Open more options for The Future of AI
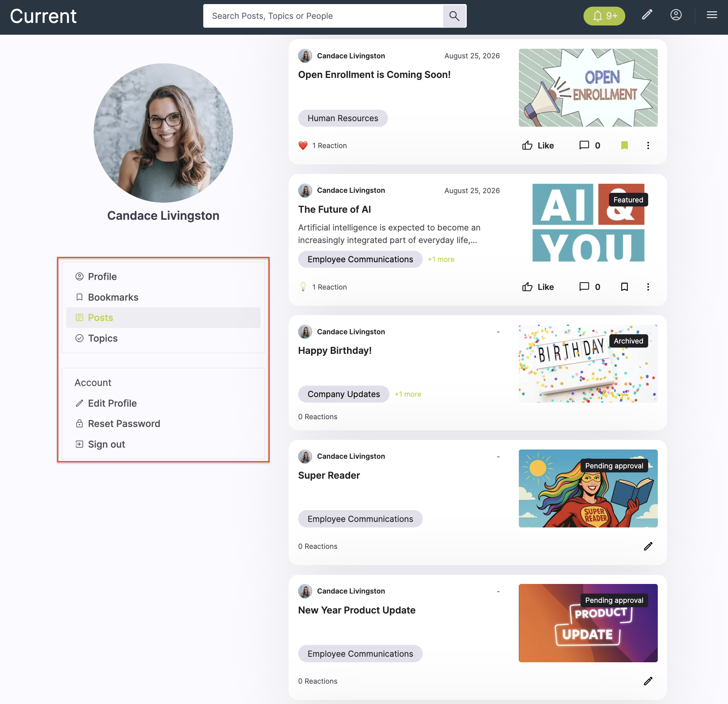The width and height of the screenshot is (728, 704). [648, 287]
